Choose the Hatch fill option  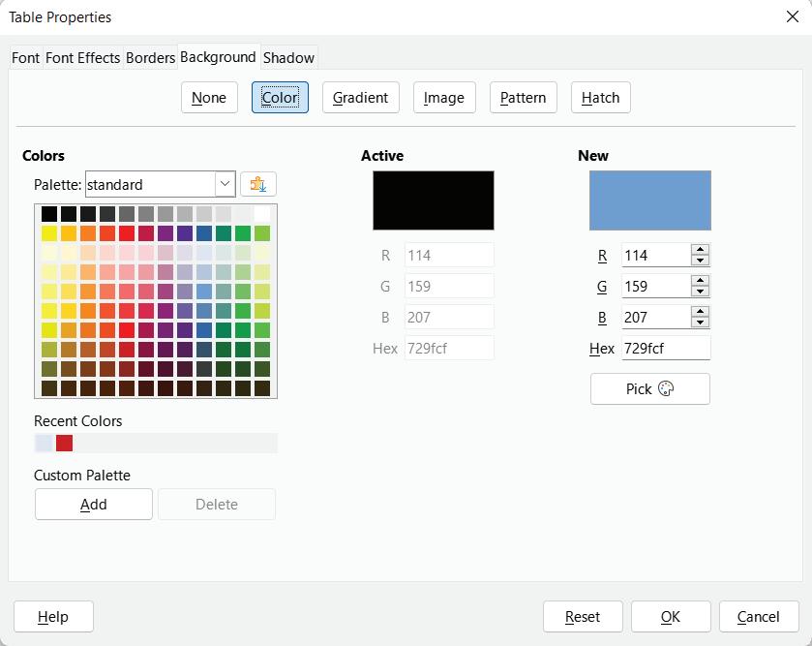coord(600,97)
